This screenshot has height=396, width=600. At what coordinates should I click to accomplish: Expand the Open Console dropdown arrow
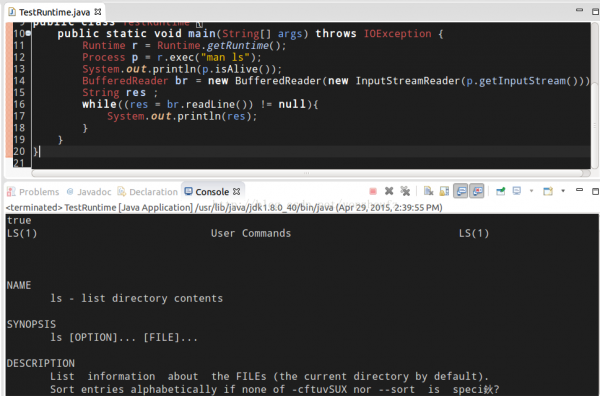tap(563, 191)
